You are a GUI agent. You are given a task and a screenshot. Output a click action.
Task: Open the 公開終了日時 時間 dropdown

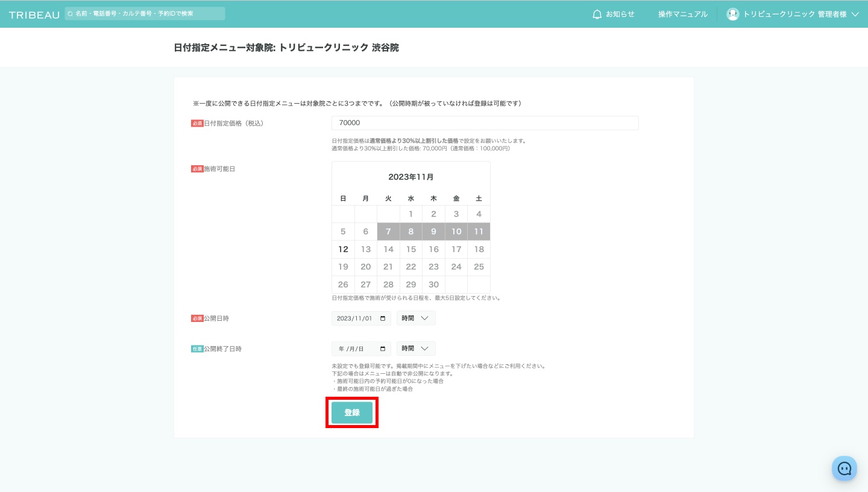coord(416,348)
